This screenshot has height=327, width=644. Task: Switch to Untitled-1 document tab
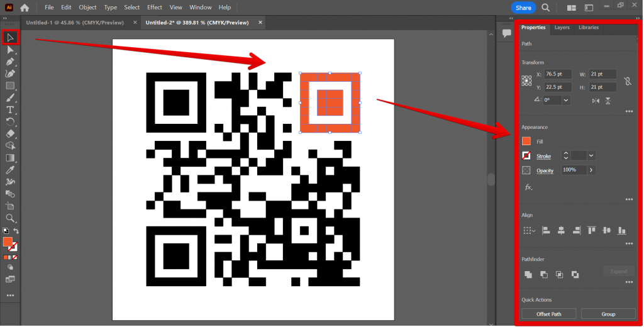pyautogui.click(x=75, y=23)
